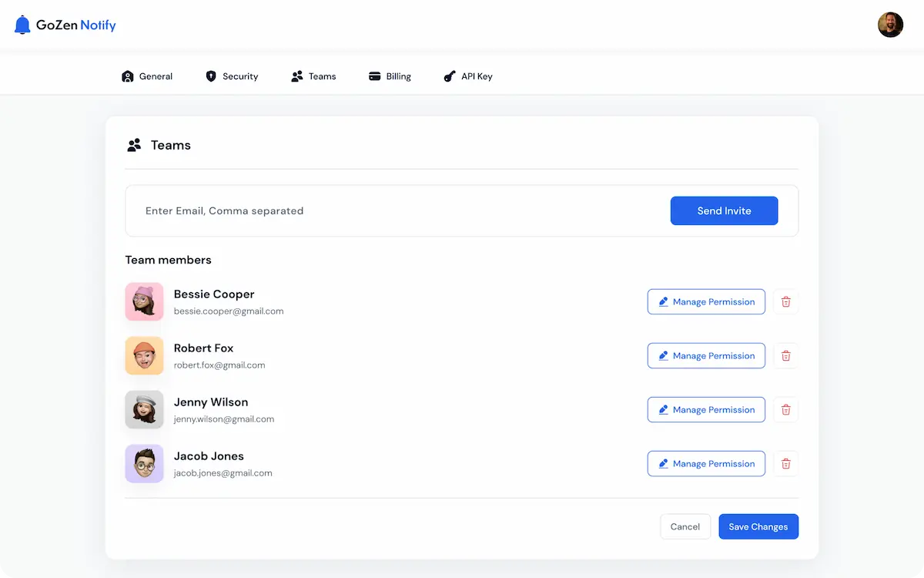Click the Security shield icon
The width and height of the screenshot is (924, 578).
tap(209, 76)
